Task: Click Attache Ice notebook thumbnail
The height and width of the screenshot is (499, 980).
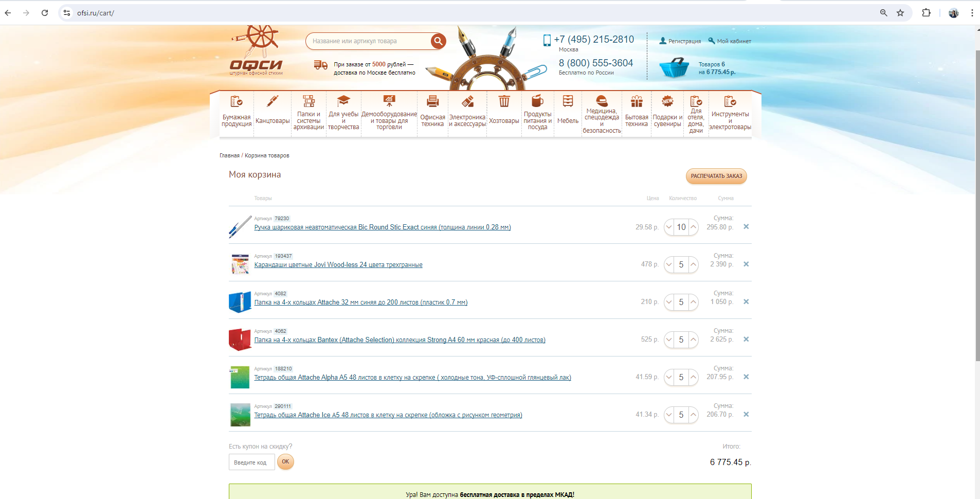Action: point(240,415)
